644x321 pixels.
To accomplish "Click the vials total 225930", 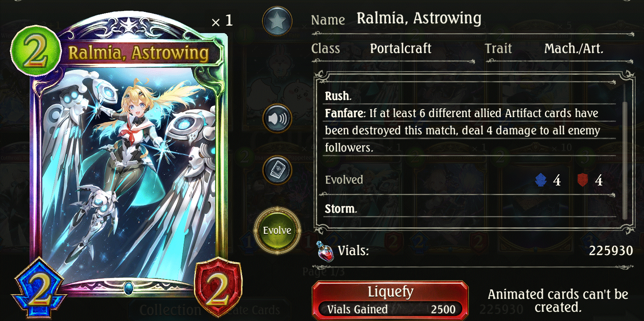I will click(611, 251).
